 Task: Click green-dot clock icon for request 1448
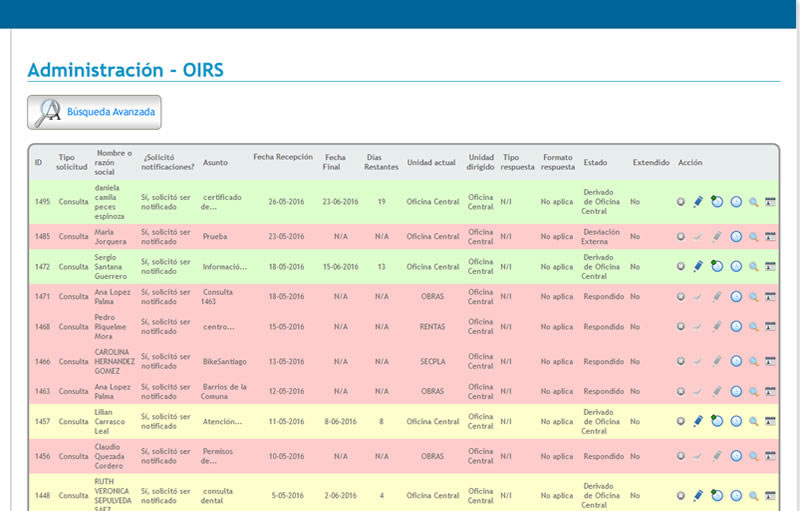click(x=717, y=495)
